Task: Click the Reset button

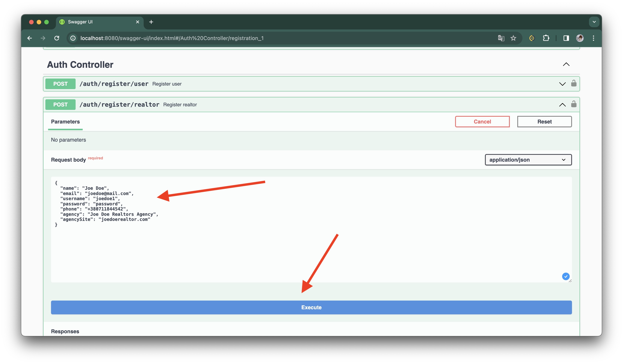Action: click(x=544, y=122)
